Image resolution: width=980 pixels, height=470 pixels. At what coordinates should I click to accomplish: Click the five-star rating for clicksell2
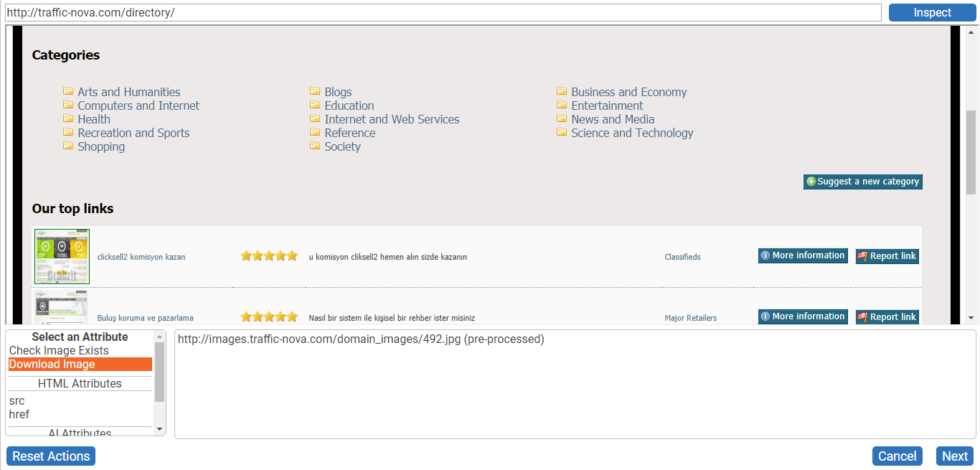tap(269, 256)
